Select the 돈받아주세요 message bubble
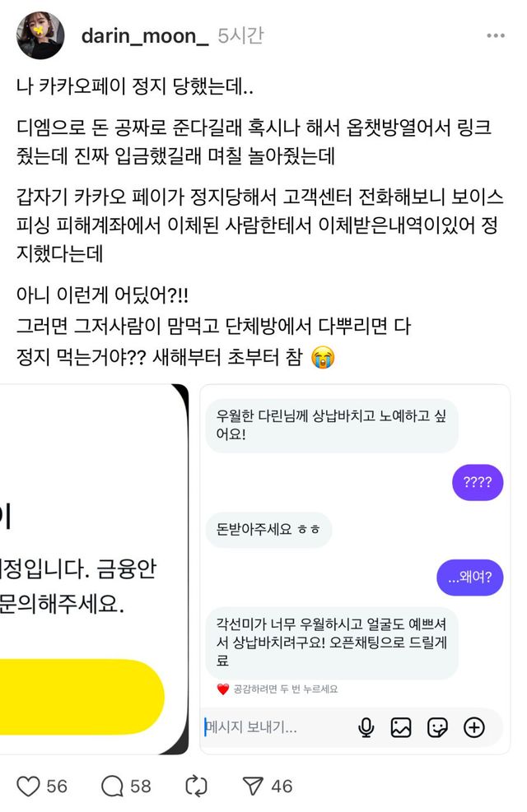Viewport: 527px width, 812px height. pyautogui.click(x=268, y=529)
